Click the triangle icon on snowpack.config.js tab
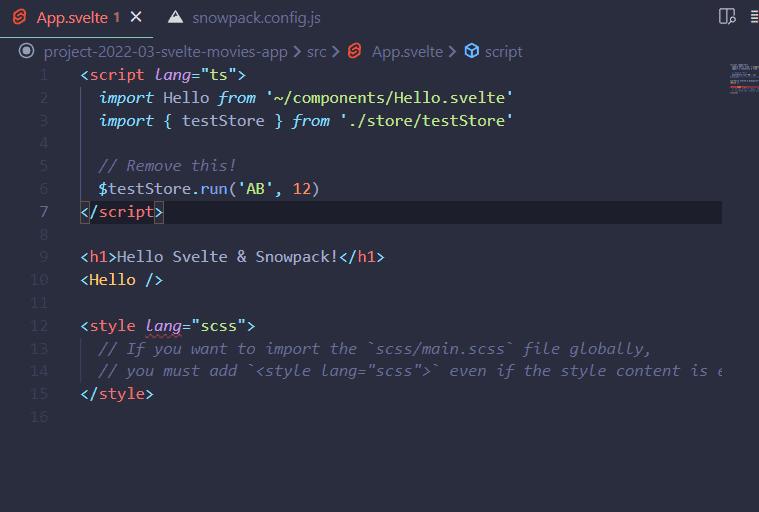 175,17
